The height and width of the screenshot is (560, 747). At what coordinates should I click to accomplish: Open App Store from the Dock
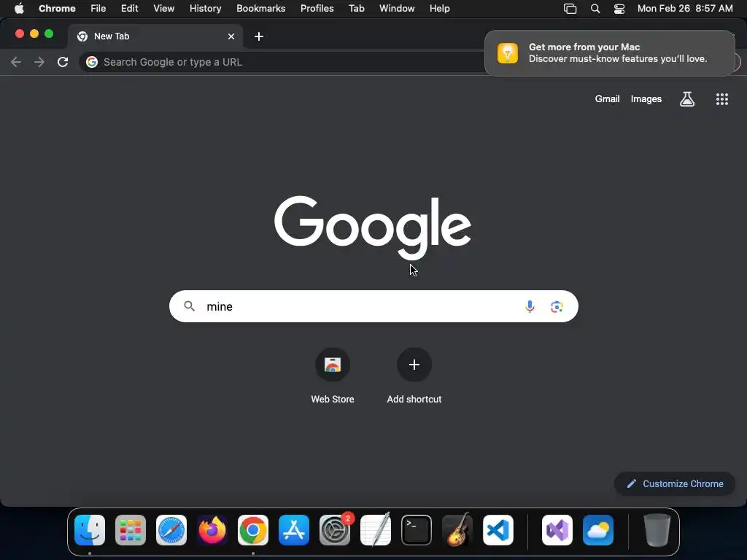[294, 530]
